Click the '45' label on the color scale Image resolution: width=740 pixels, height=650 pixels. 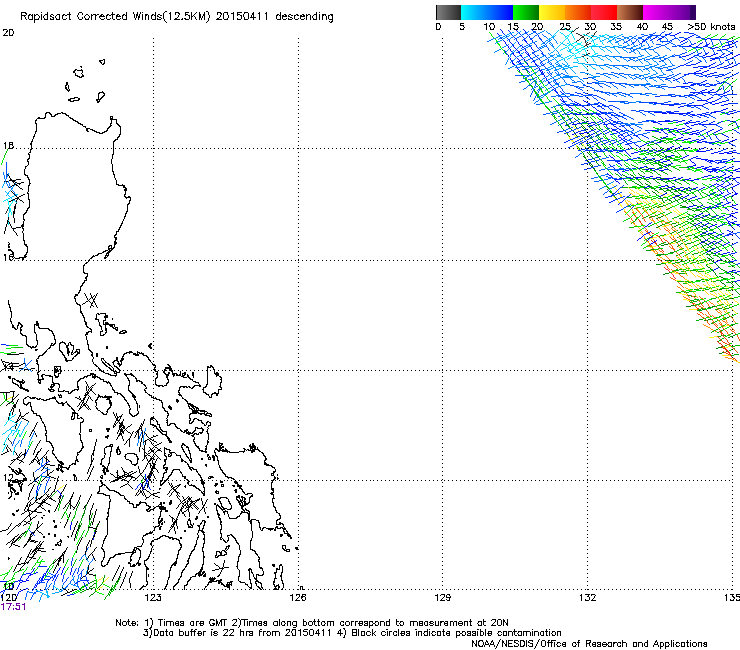(x=667, y=27)
